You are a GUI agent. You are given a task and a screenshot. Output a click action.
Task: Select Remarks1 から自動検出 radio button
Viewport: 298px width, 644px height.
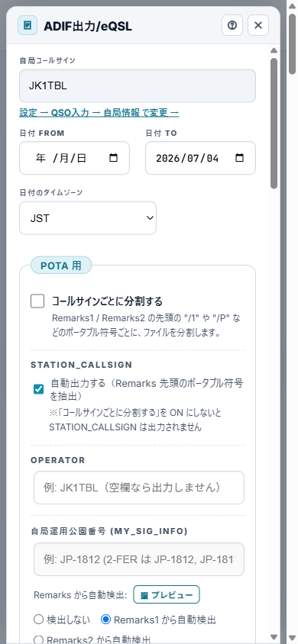(106, 620)
